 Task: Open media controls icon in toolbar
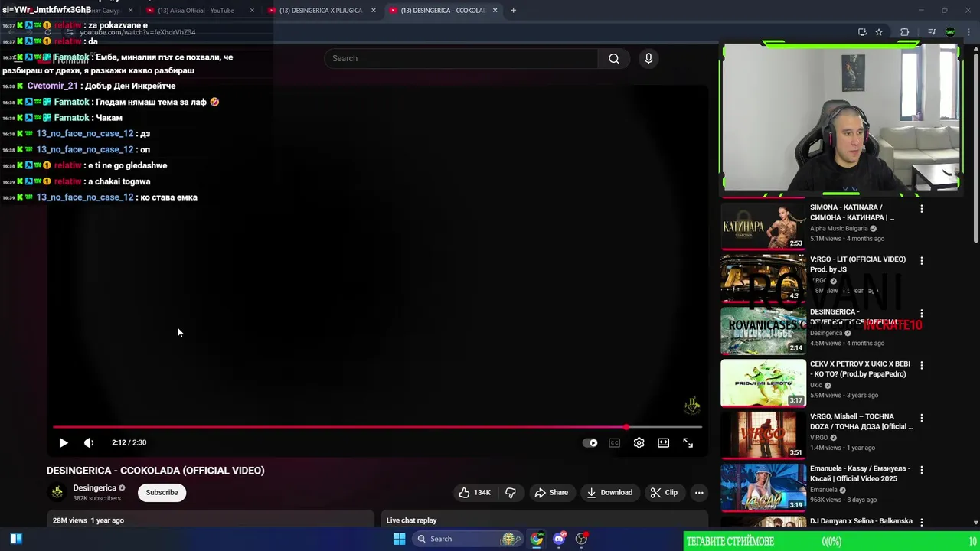932,32
